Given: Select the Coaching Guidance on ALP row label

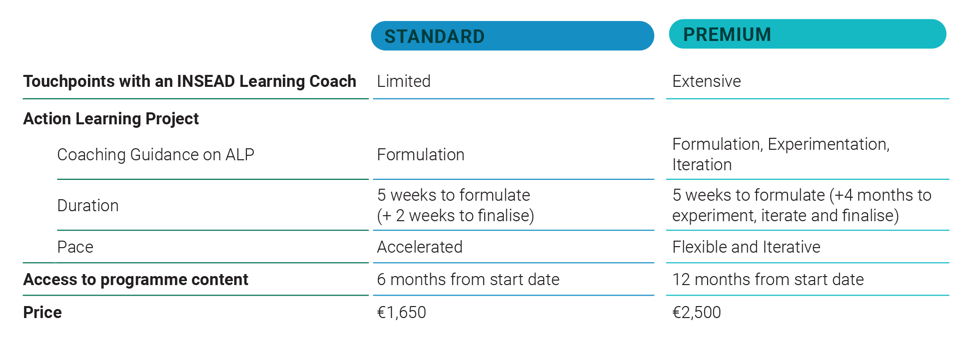Looking at the screenshot, I should click(x=155, y=155).
